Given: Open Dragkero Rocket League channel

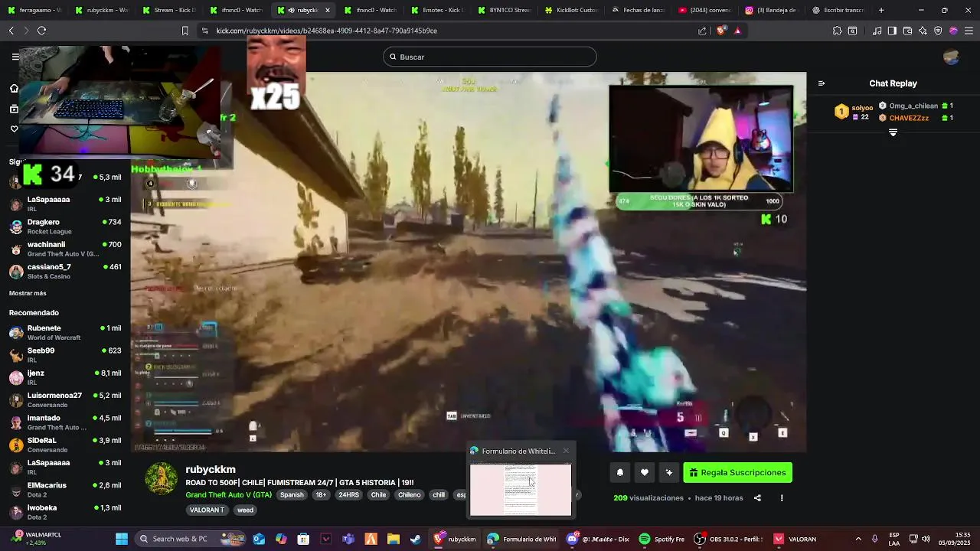Looking at the screenshot, I should coord(65,227).
